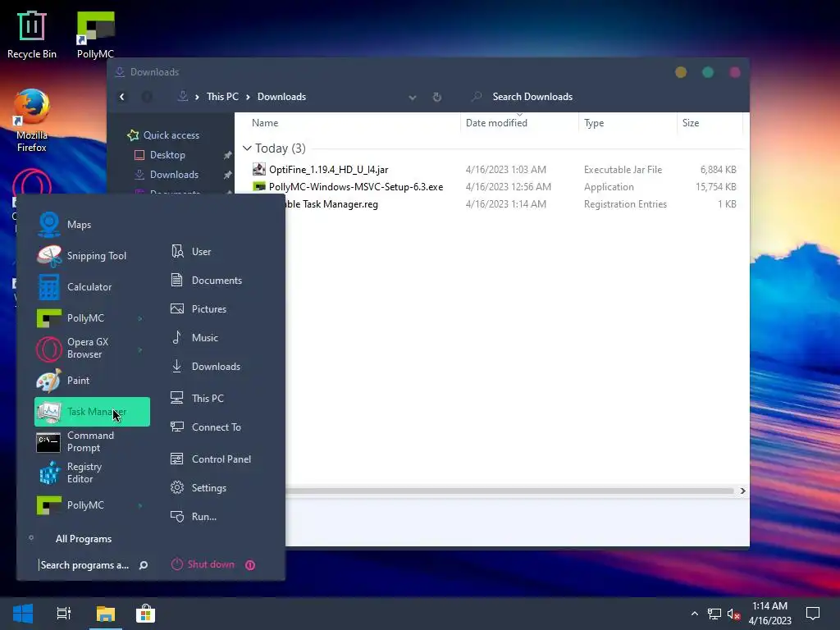Viewport: 840px width, 630px height.
Task: Open Mozilla Firefox desktop shortcut
Action: tap(32, 121)
